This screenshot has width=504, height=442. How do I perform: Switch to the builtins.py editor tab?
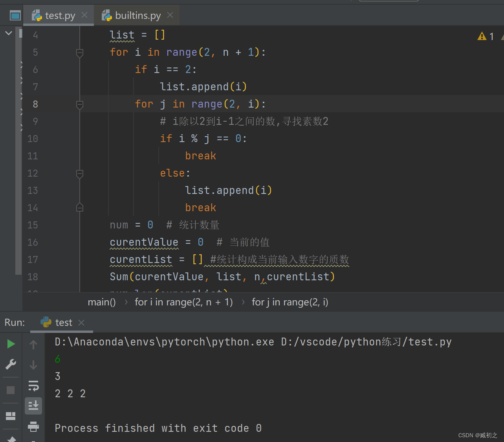click(x=137, y=16)
